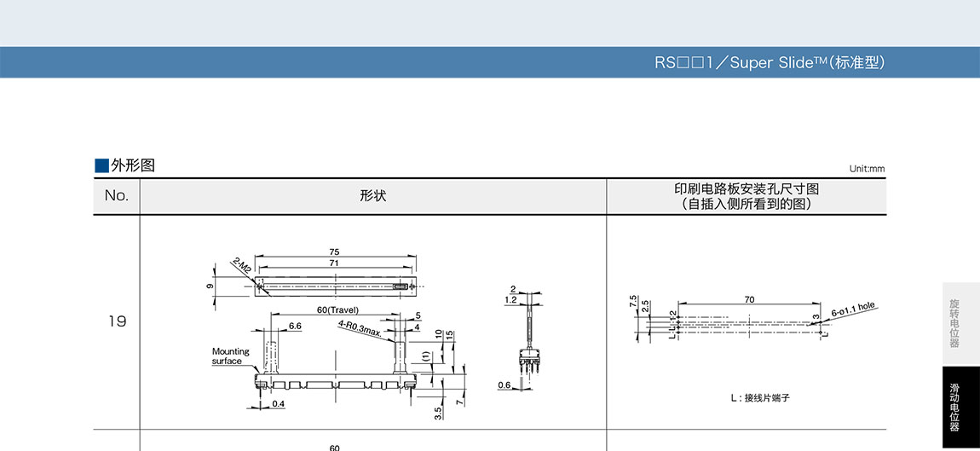The image size is (980, 451).
Task: Click the 印刷电路板安装孔尺寸图 column header
Action: (746, 196)
